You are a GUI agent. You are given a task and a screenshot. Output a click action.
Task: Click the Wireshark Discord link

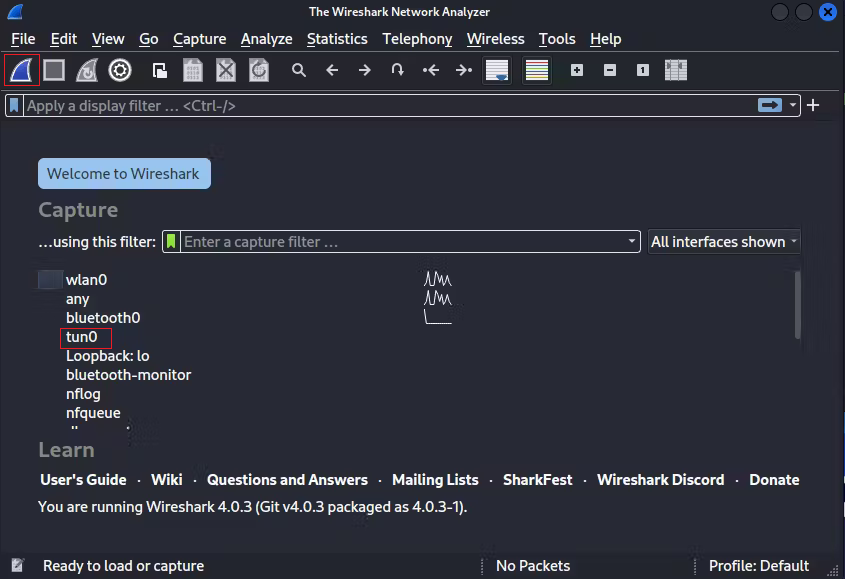point(660,480)
